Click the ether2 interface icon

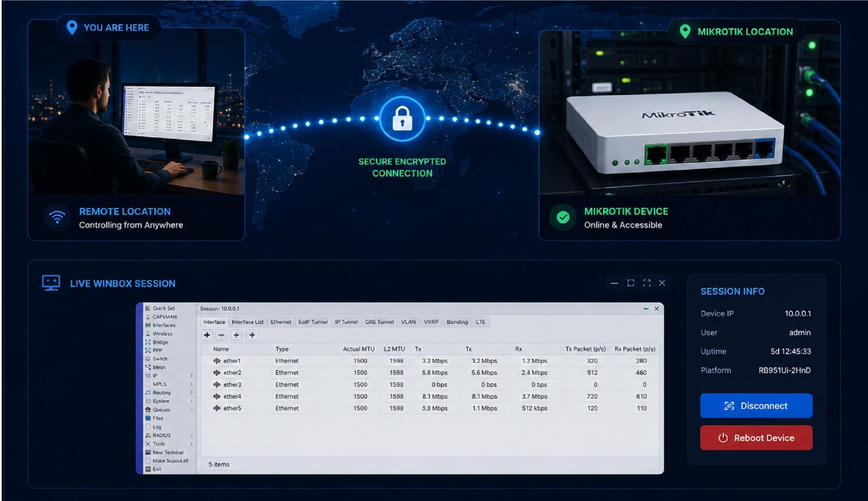[217, 373]
